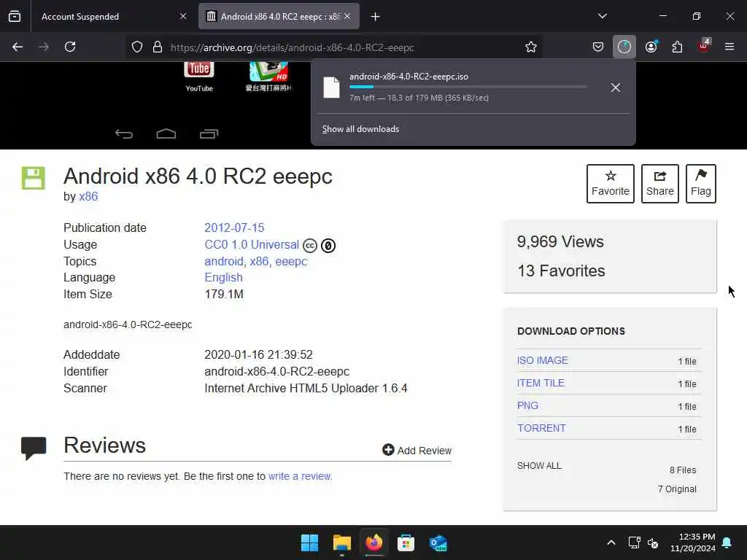This screenshot has height=560, width=747.
Task: Click the YouTube app icon in screenshot
Action: tap(199, 75)
